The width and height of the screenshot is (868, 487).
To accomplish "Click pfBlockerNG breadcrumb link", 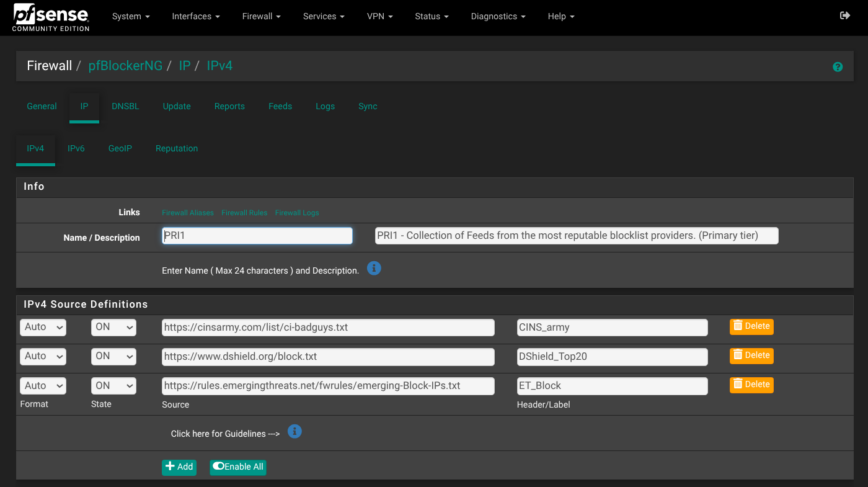I will pos(125,66).
